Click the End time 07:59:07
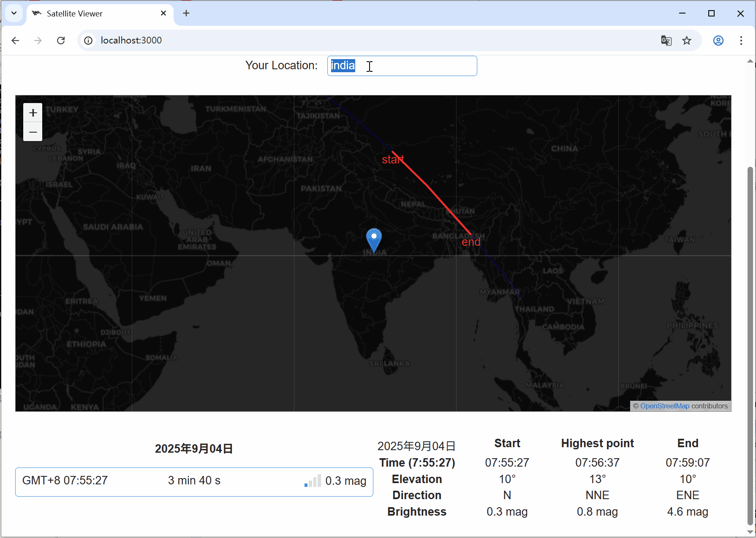Screen dimensions: 756x538 click(x=688, y=463)
